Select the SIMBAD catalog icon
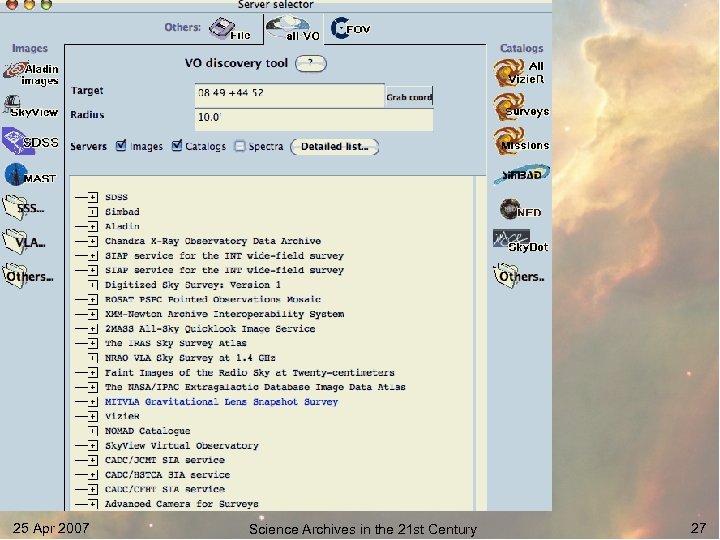720x540 pixels. pos(522,174)
